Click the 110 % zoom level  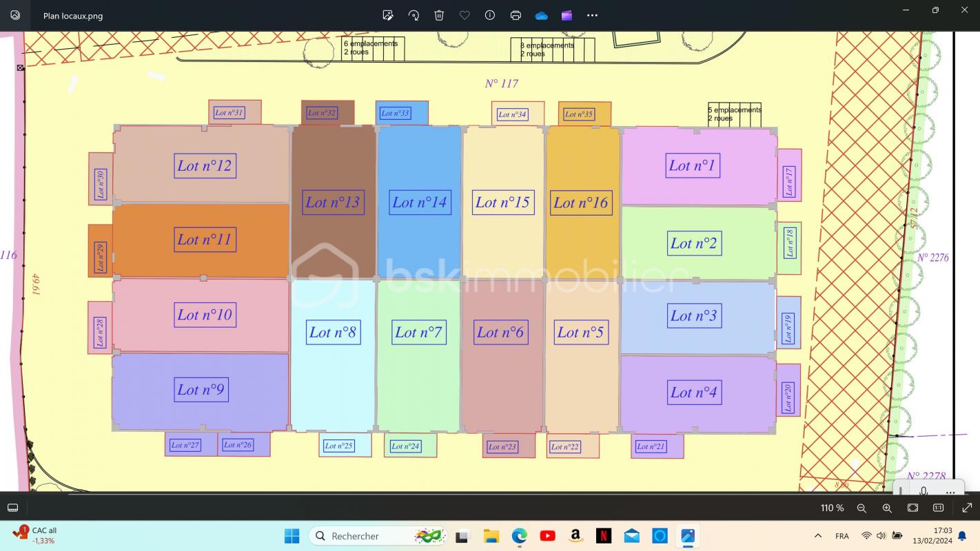pyautogui.click(x=832, y=508)
